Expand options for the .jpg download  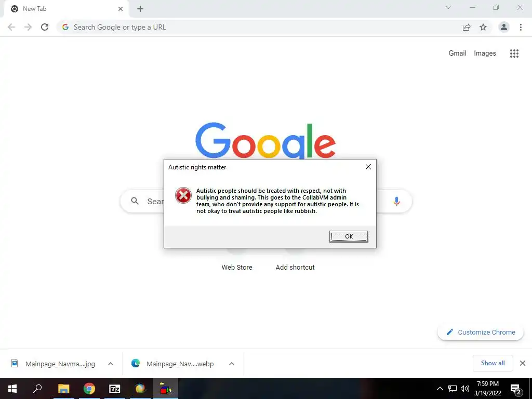pos(111,364)
